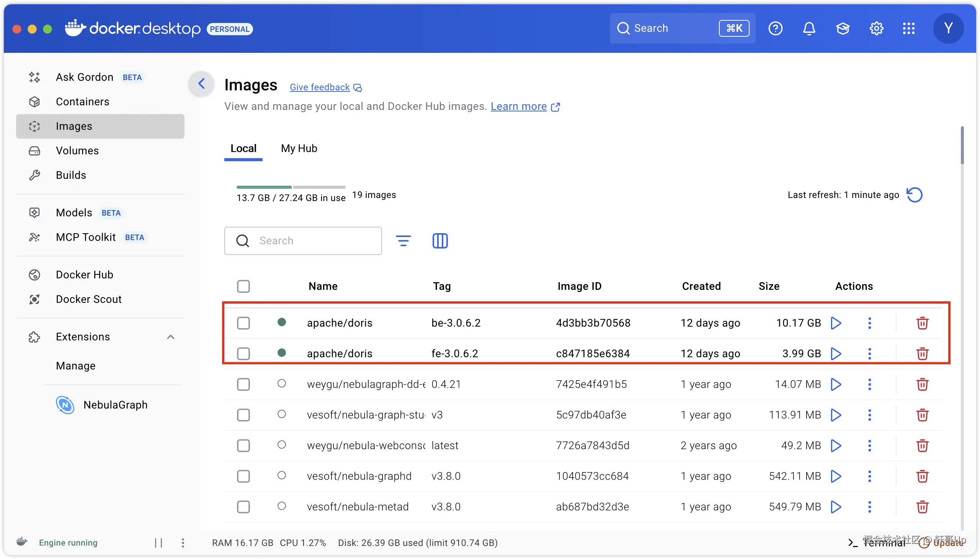This screenshot has width=980, height=559.
Task: Collapse the left sidebar with chevron
Action: tap(201, 84)
